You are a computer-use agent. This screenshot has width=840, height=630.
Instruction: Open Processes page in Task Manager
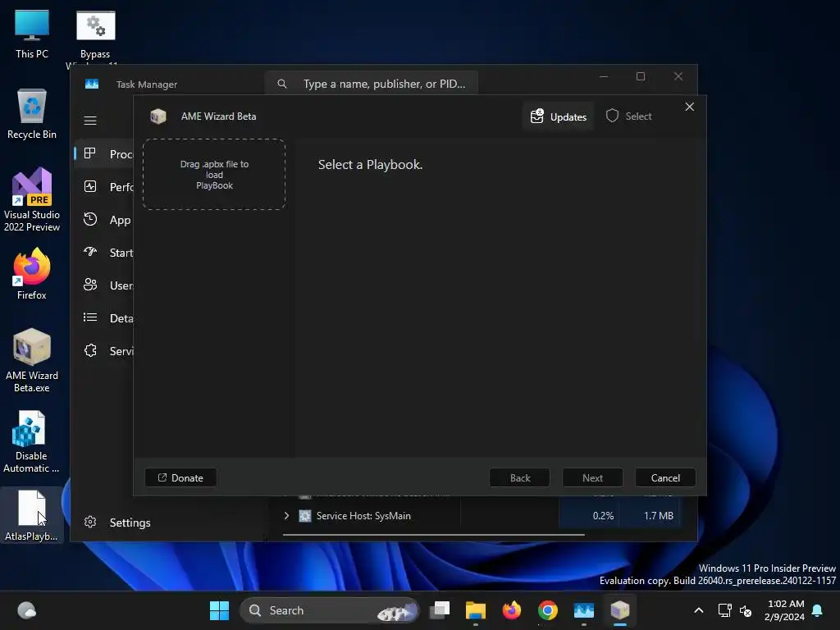pos(104,153)
